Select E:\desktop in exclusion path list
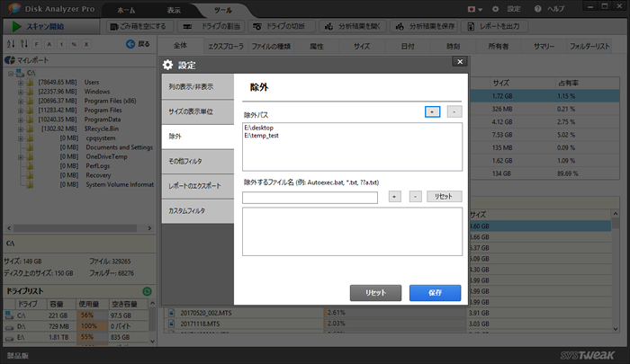This screenshot has width=630, height=364. pyautogui.click(x=259, y=128)
